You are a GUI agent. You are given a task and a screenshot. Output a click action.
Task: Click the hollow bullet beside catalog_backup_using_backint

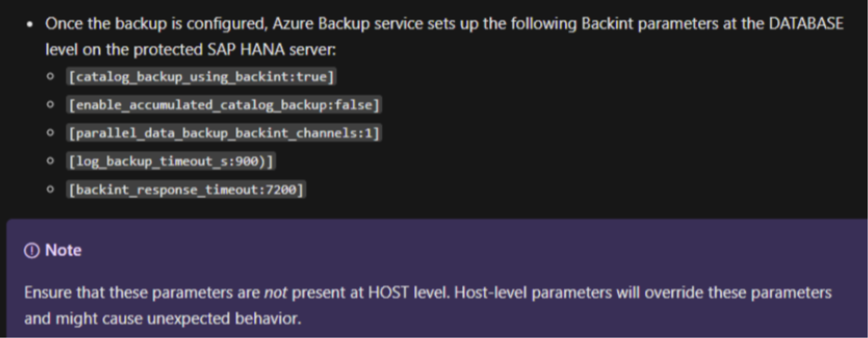[x=50, y=76]
